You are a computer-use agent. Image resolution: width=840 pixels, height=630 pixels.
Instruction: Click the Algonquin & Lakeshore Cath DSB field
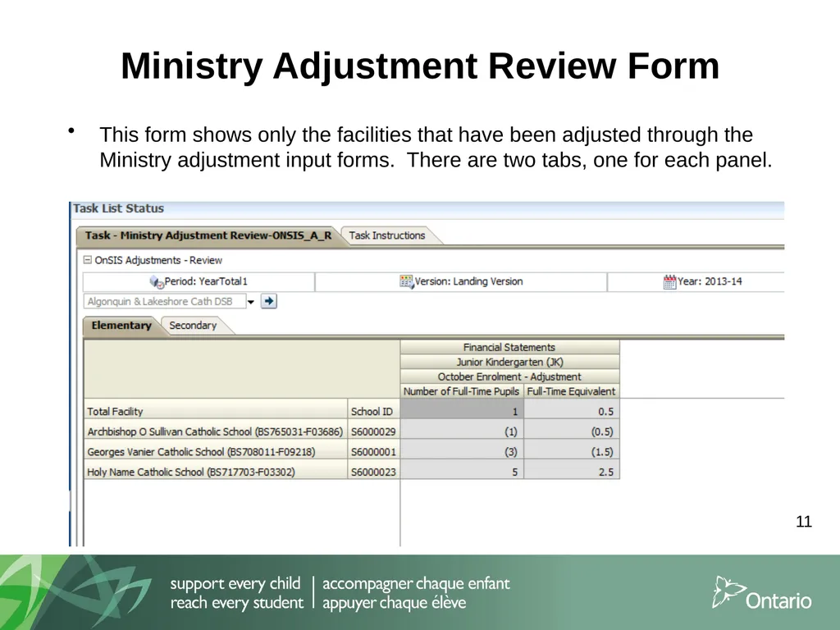pos(164,302)
